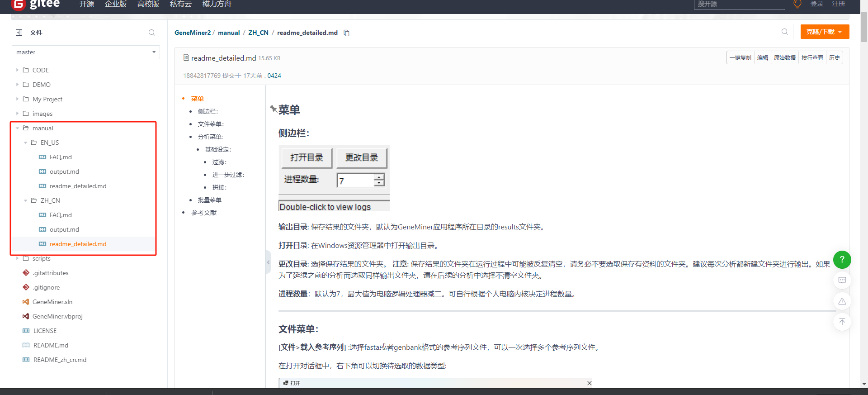Click the anchor pin beside 菜单 heading

[273, 109]
